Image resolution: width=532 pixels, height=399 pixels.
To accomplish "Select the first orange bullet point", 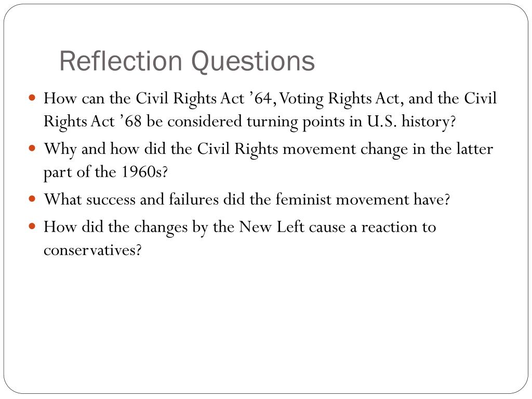I will [32, 98].
